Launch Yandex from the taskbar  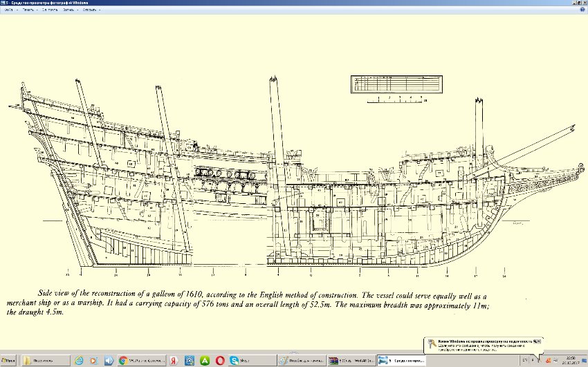pos(173,361)
